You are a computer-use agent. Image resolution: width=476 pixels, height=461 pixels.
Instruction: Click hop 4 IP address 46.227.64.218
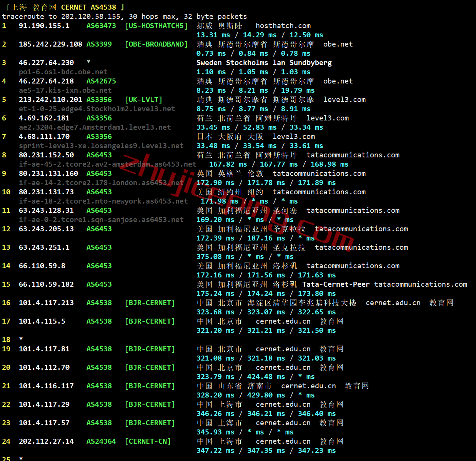[x=46, y=81]
